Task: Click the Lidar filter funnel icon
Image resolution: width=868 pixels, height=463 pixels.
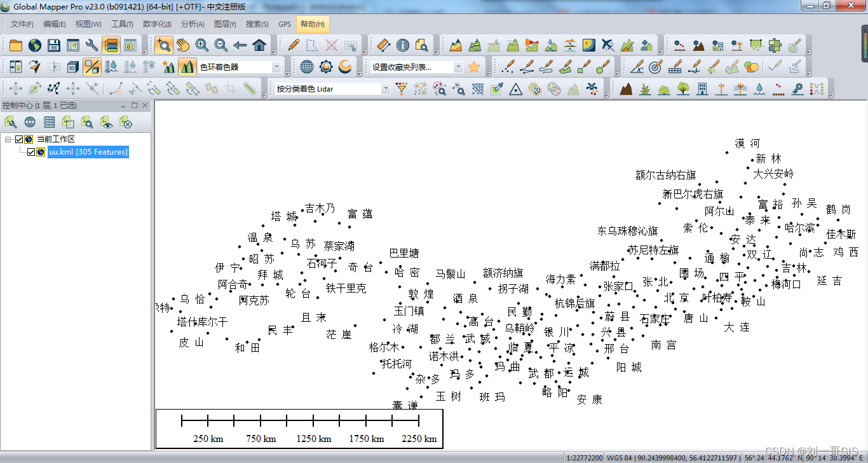Action: coord(401,88)
